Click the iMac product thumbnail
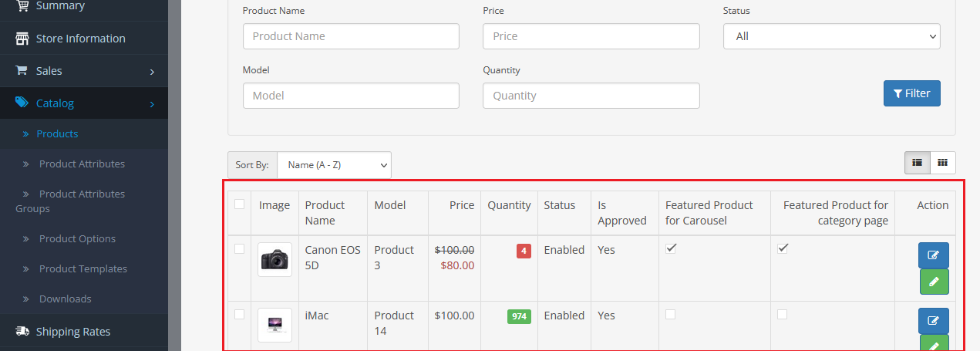980x351 pixels. [x=274, y=325]
